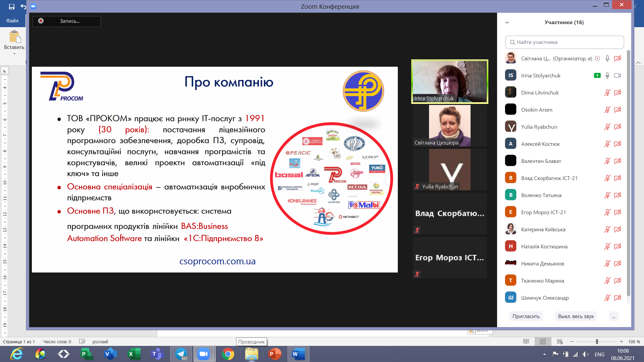This screenshot has height=362, width=644.
Task: Click Dima Litvinchuk's disabled camera icon
Action: pos(618,93)
